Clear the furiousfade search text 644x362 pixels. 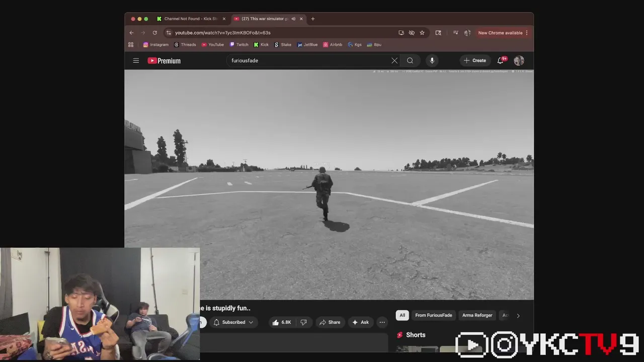[x=394, y=60]
